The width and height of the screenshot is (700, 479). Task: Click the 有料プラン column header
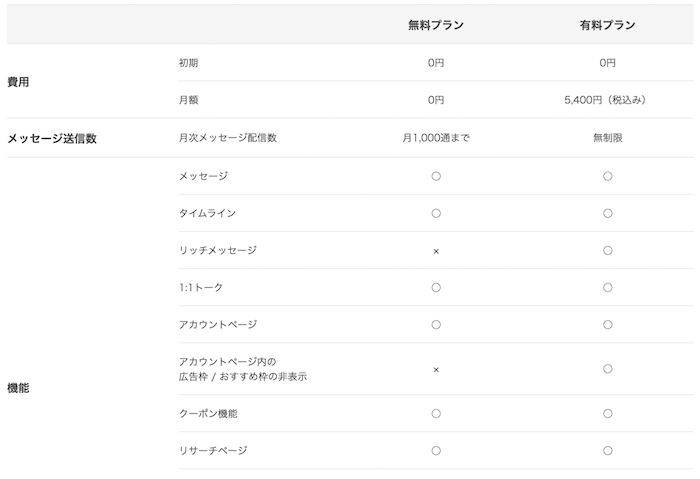607,25
